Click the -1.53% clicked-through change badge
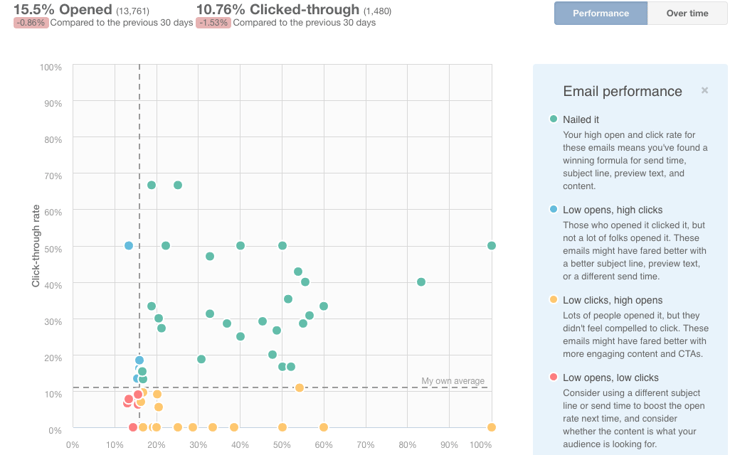Screen dimensions: 735x455 pos(215,23)
